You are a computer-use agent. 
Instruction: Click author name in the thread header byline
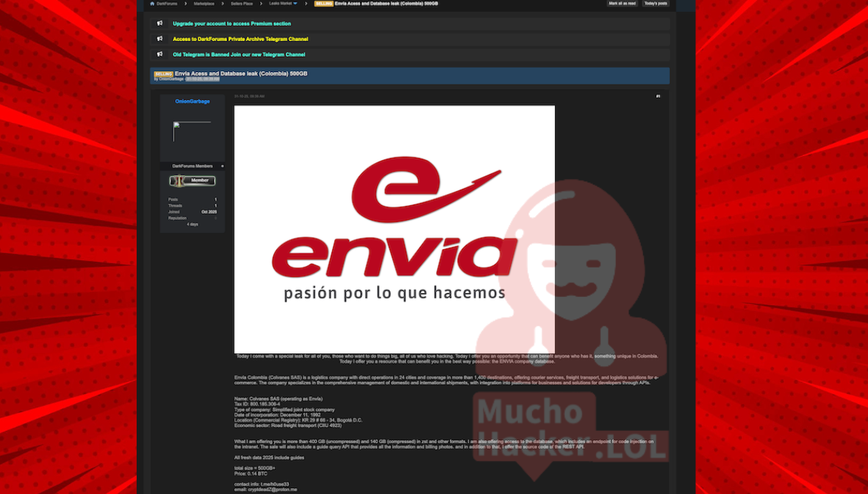point(171,79)
